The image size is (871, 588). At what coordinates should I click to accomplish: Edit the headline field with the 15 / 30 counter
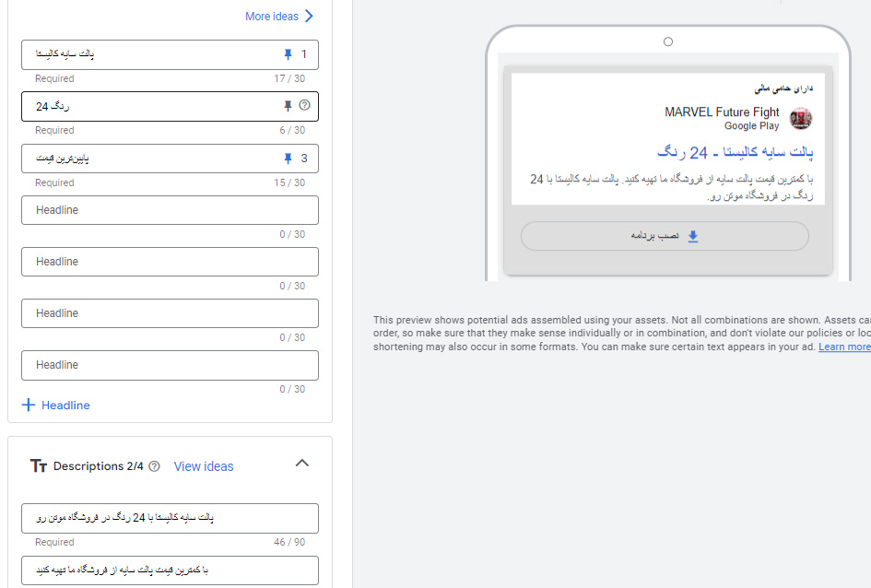[x=170, y=159]
